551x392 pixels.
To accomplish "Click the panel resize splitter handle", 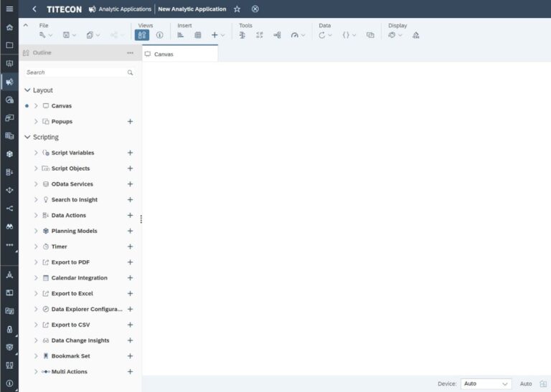I will 141,219.
